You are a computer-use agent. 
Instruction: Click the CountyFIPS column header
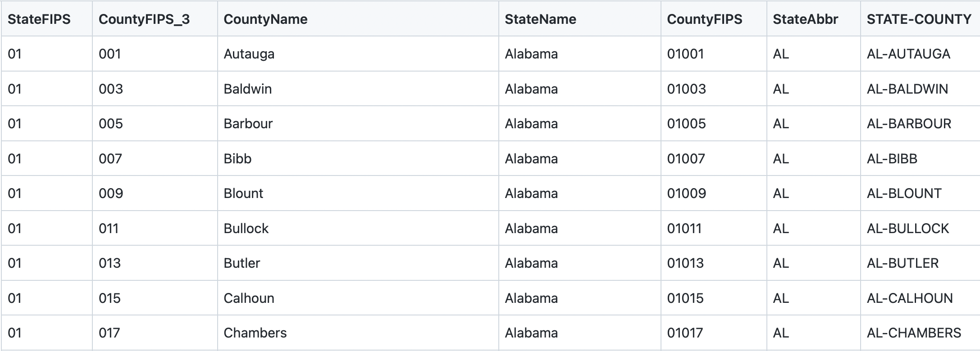[704, 19]
